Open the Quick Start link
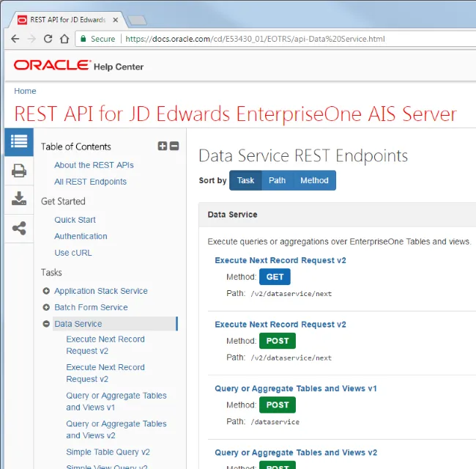 tap(75, 220)
